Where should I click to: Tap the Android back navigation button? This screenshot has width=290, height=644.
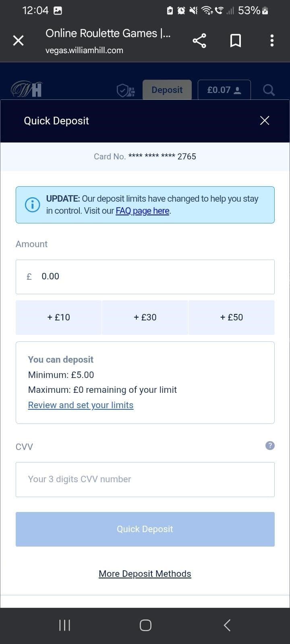pyautogui.click(x=226, y=625)
